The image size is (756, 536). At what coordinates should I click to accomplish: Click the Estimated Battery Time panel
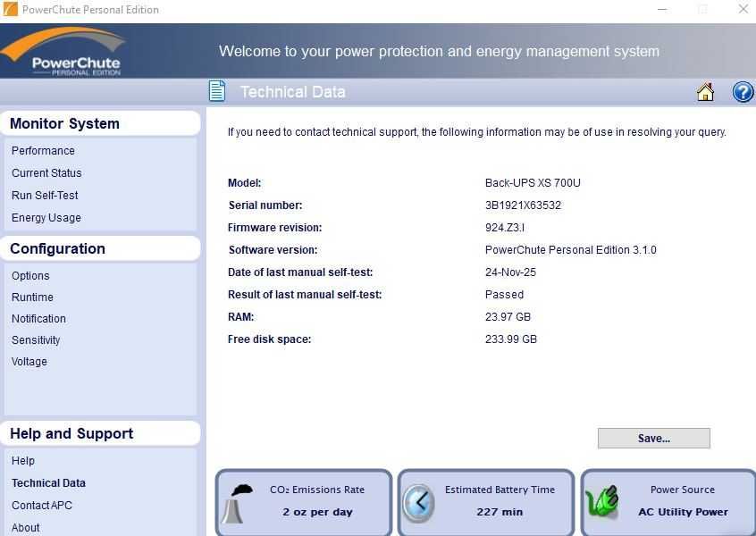pos(486,502)
